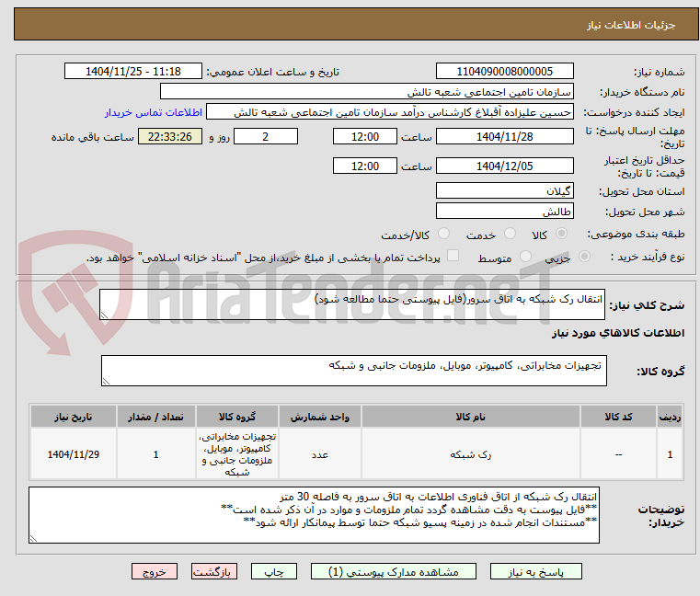
Task: Click the گروه کالا table column header
Action: [x=237, y=417]
